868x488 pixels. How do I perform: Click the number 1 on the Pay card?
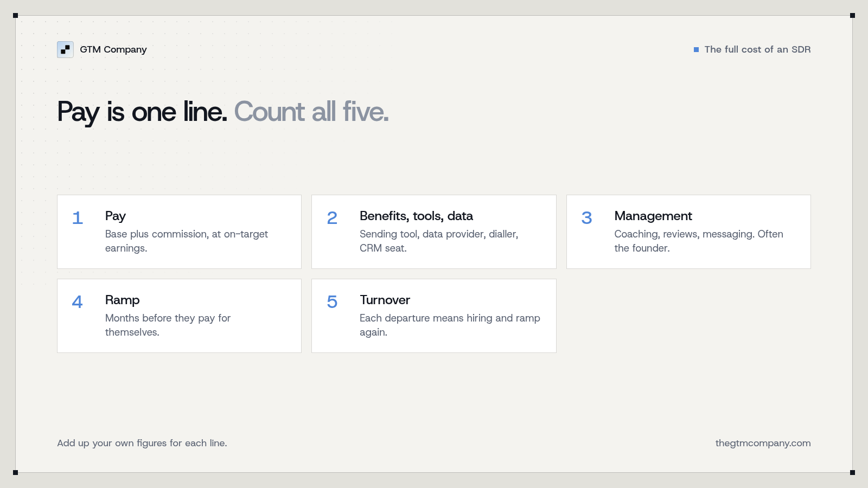78,218
